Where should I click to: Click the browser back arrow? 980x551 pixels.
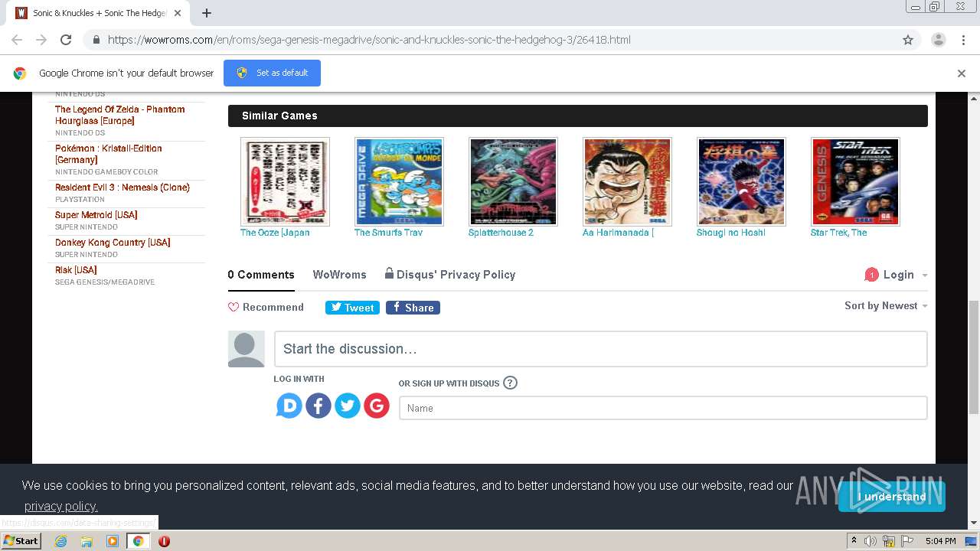click(x=17, y=40)
